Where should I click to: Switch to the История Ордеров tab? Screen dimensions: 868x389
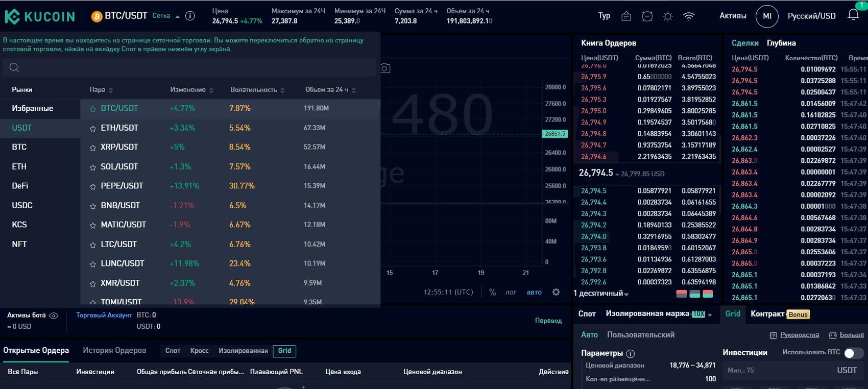pyautogui.click(x=114, y=350)
